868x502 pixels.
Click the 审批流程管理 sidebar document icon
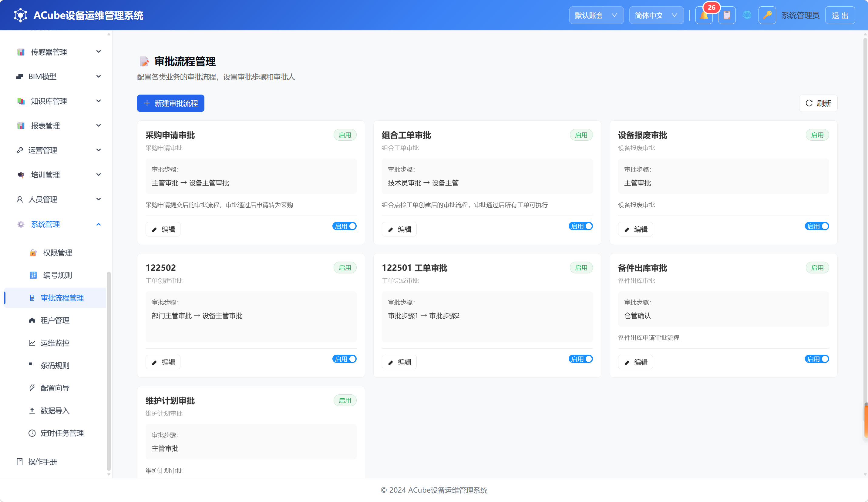pos(32,298)
